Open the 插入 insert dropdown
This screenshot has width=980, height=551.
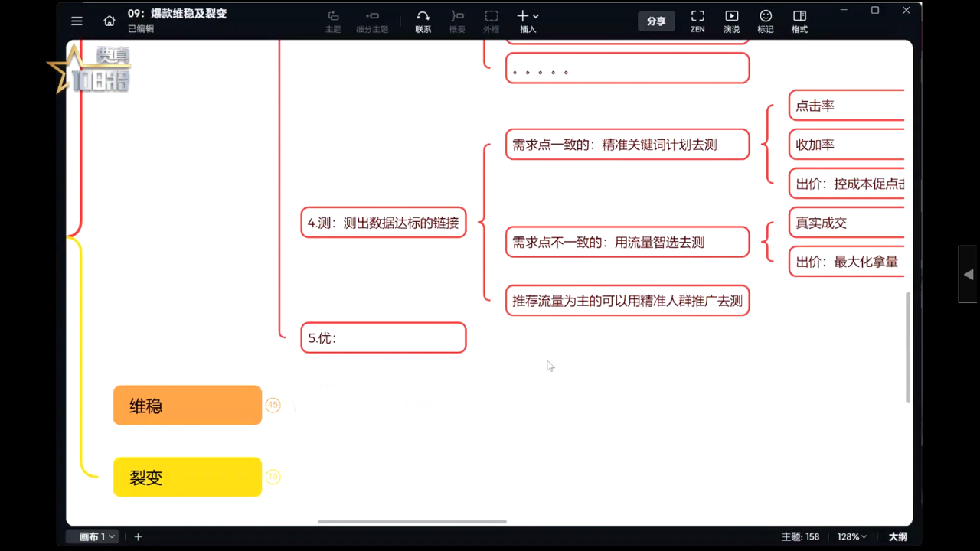click(528, 21)
